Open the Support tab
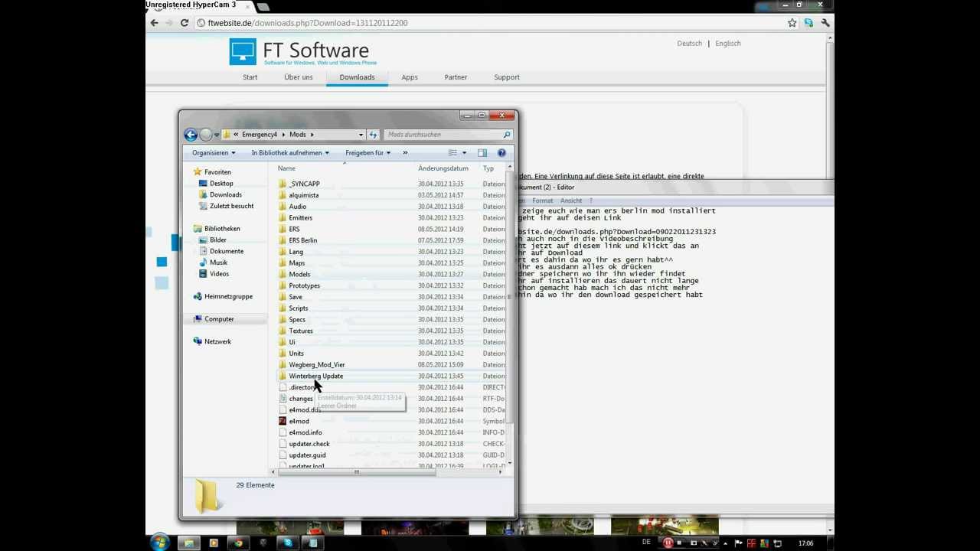The width and height of the screenshot is (980, 551). click(x=506, y=77)
